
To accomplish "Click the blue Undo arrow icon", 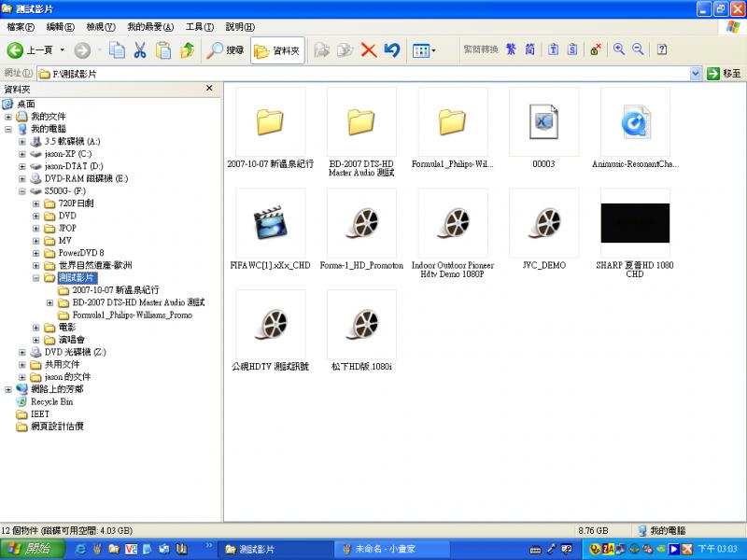I will (x=392, y=50).
